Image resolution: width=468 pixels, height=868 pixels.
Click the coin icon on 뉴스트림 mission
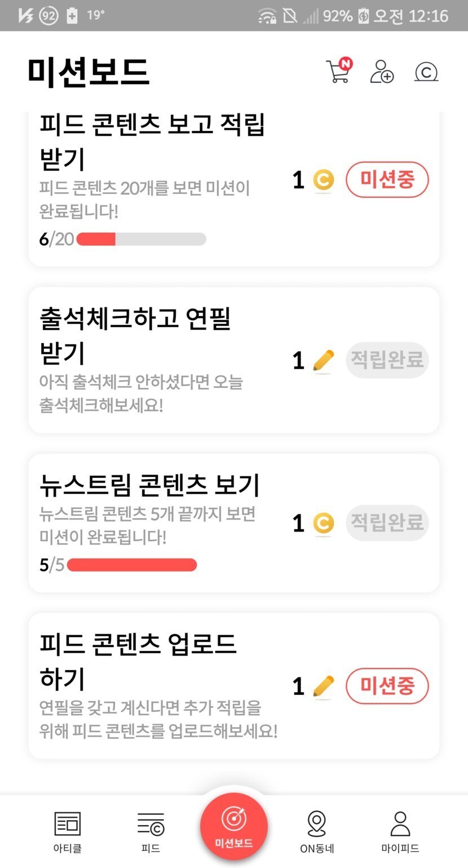click(x=323, y=523)
